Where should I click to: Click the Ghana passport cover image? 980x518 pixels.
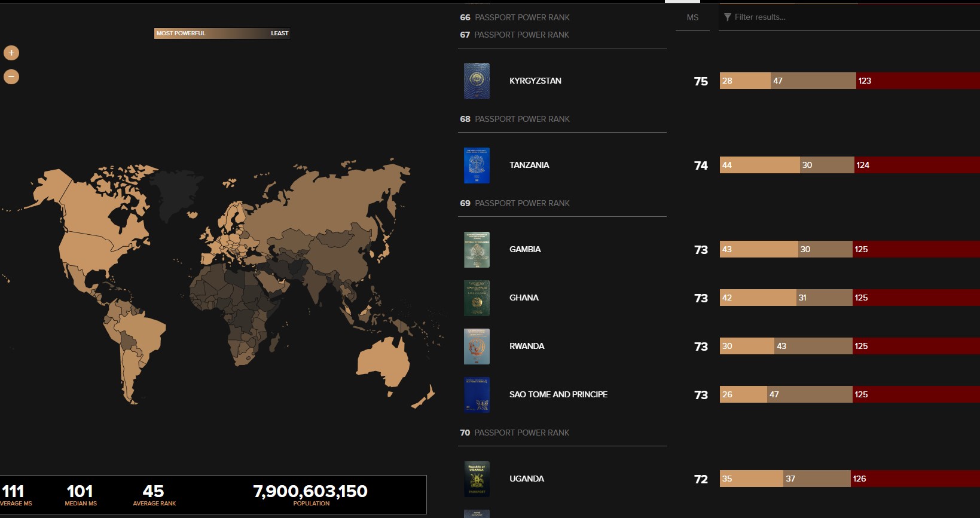[477, 298]
